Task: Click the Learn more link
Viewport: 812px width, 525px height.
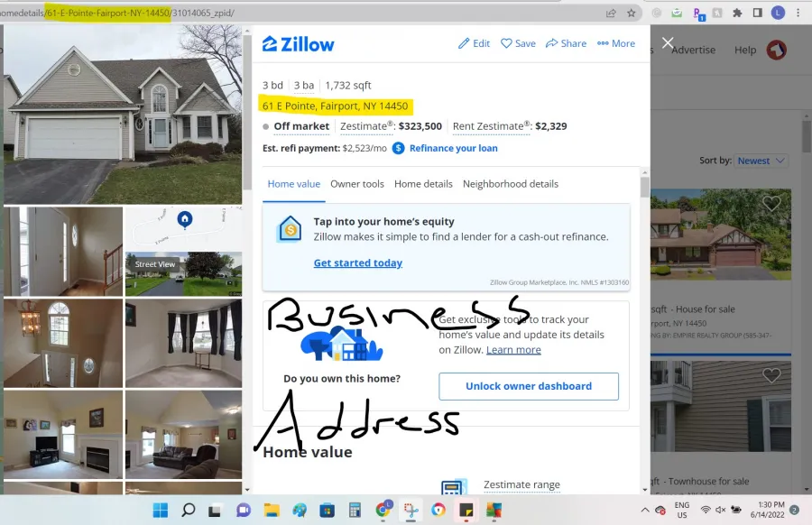Action: tap(513, 350)
